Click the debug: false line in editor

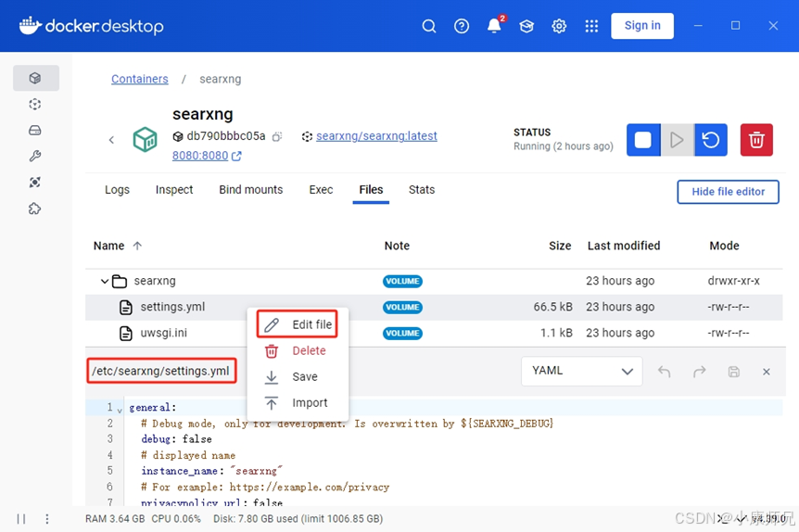point(176,438)
